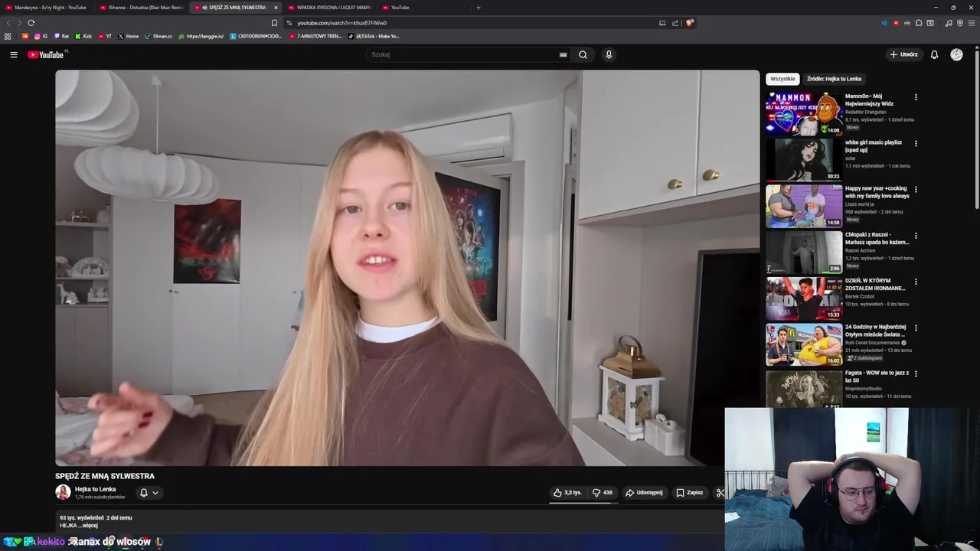Click the video player to pause

tap(407, 268)
